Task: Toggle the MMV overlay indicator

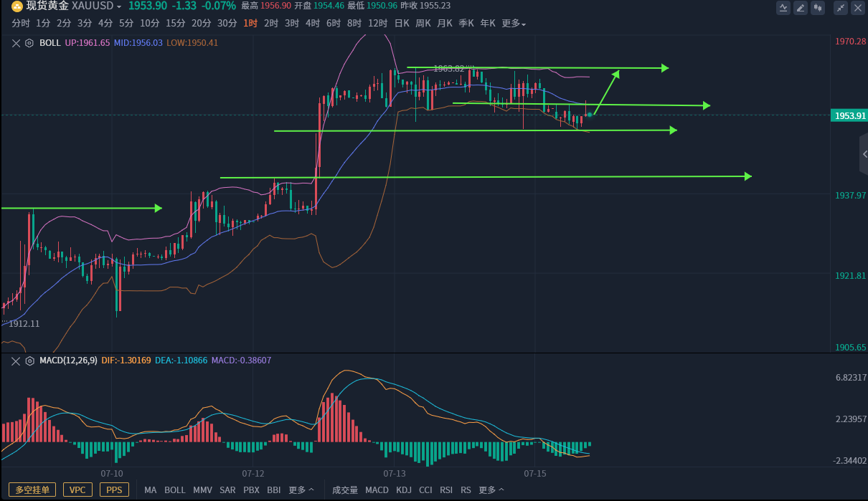Action: coord(203,490)
